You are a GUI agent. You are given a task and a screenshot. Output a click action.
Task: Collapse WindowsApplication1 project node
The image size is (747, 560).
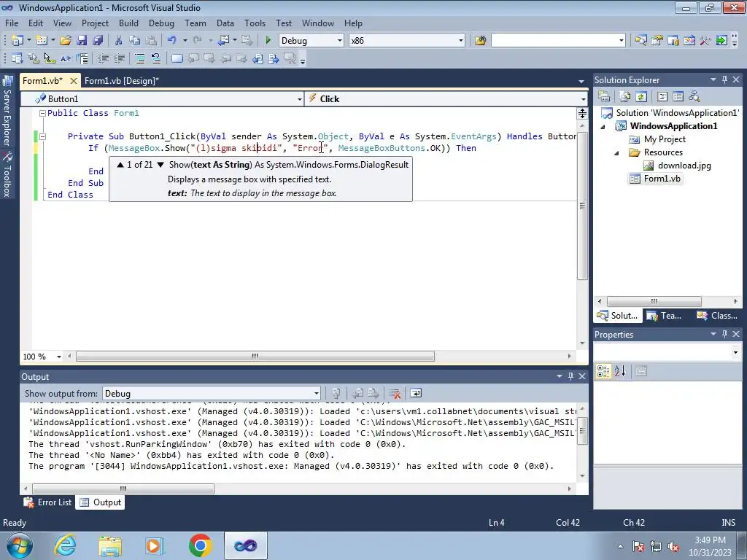point(603,126)
